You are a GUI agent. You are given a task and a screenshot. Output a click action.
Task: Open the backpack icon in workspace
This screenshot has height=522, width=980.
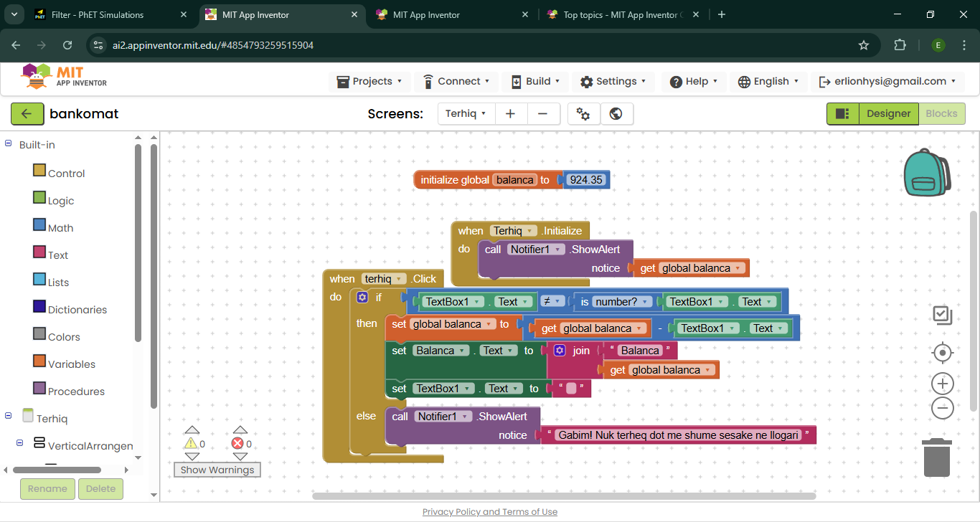click(926, 174)
